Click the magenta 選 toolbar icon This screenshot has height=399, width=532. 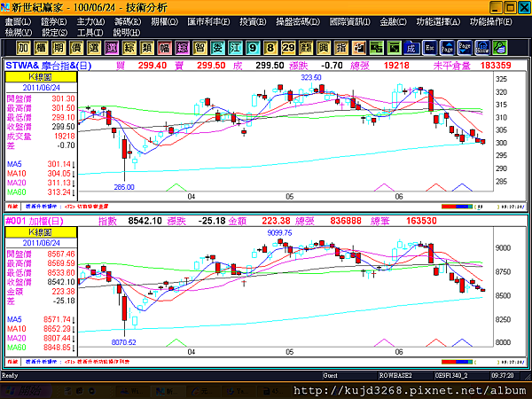coord(112,48)
